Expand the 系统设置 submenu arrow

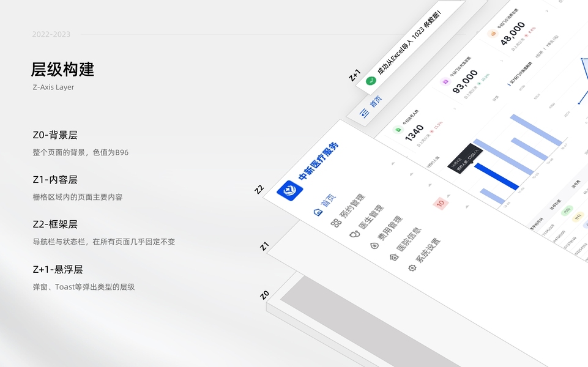pos(467,207)
